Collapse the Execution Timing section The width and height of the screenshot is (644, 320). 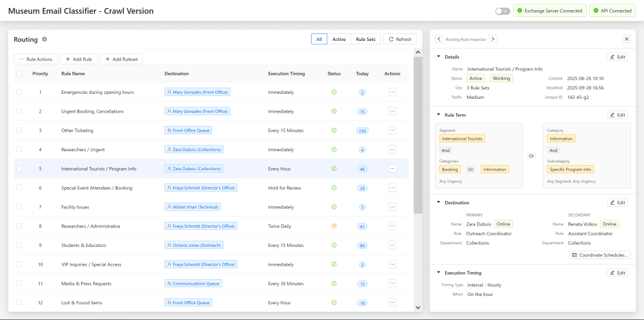(x=439, y=273)
